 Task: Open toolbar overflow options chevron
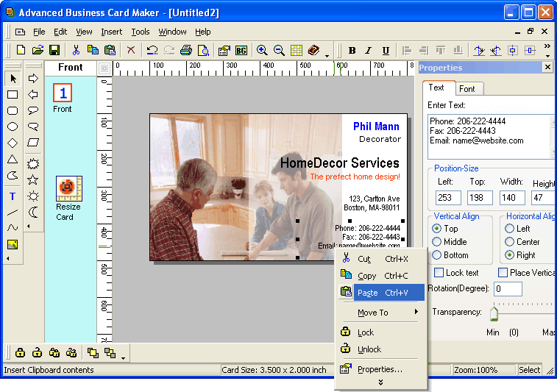point(547,51)
